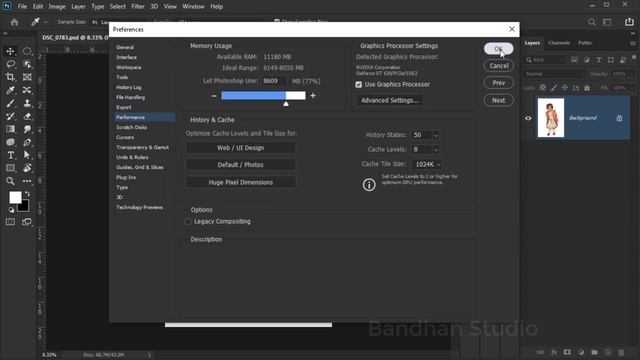The width and height of the screenshot is (640, 360).
Task: Click the OK button
Action: click(x=498, y=49)
